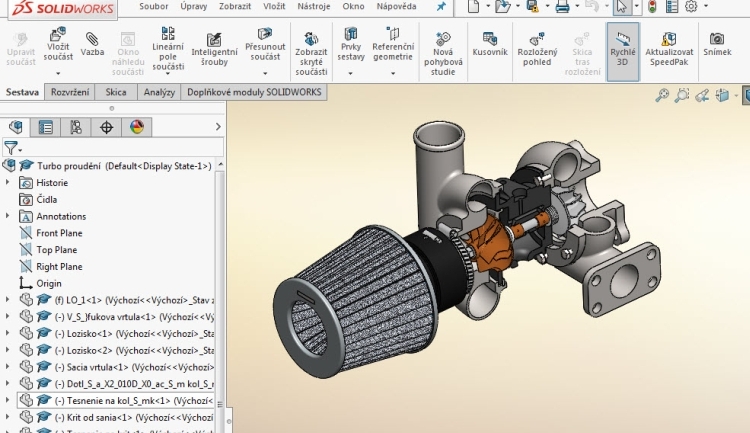The image size is (750, 433).
Task: Click the Open document folder icon
Action: tap(503, 7)
